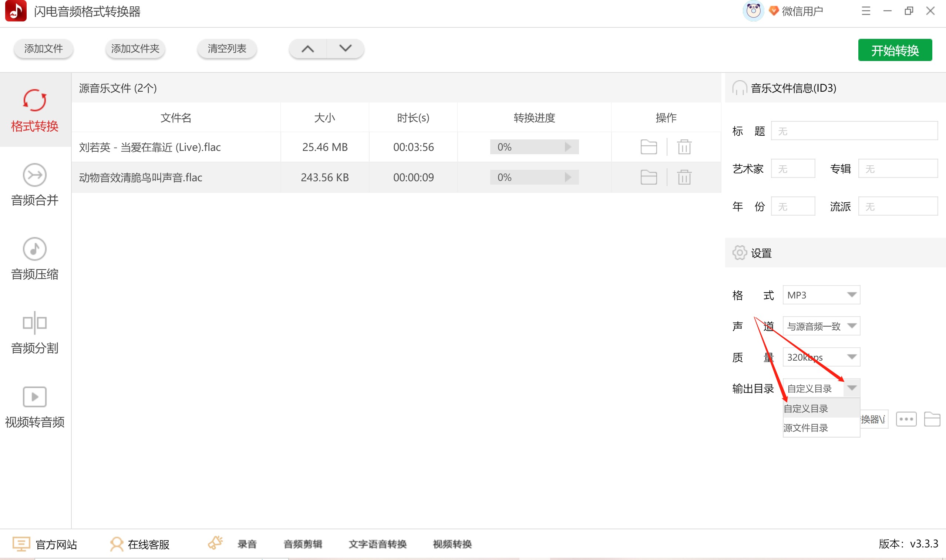Click the 25.46 MB size cell

(x=324, y=147)
